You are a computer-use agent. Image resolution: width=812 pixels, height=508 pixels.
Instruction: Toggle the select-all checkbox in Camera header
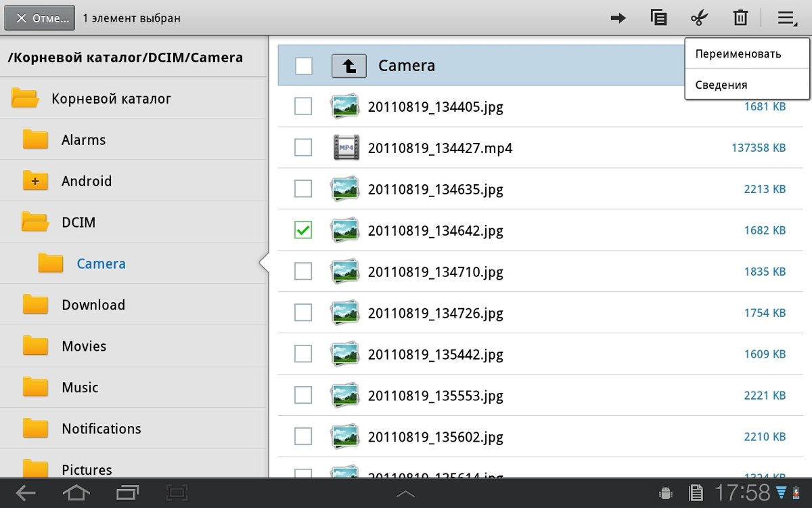click(x=304, y=66)
